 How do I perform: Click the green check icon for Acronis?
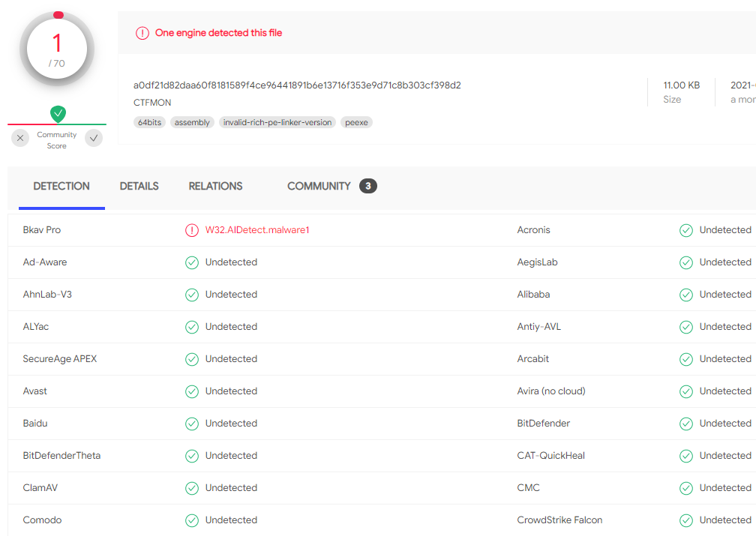686,230
